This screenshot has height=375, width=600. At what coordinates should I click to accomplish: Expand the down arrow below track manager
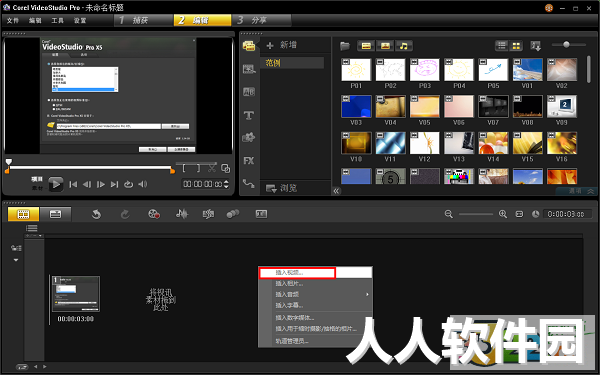coord(16,260)
